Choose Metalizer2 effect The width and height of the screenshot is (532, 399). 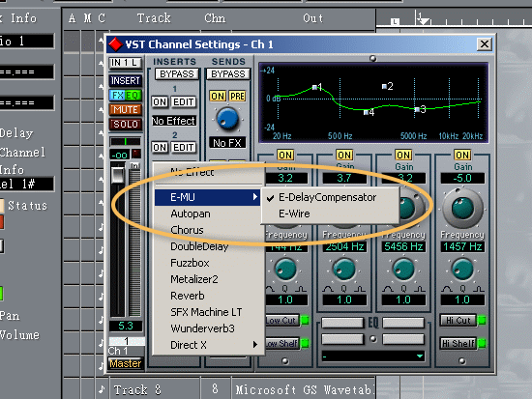[209, 279]
